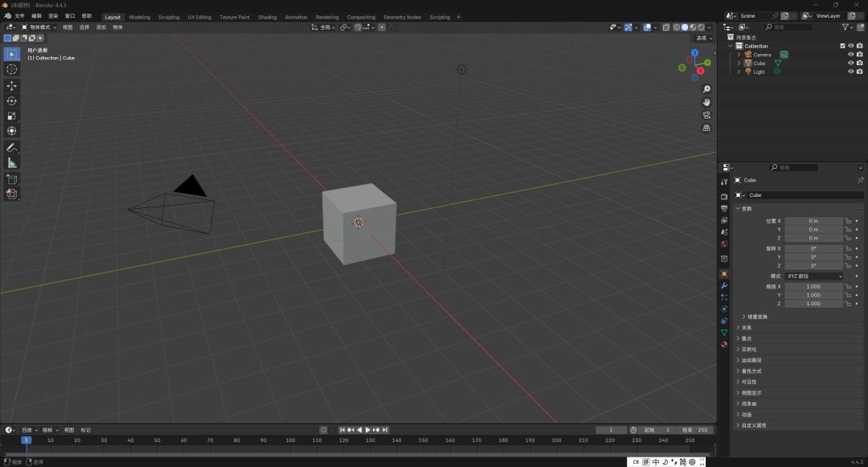Click frame 100 on the timeline
The height and width of the screenshot is (467, 868).
pyautogui.click(x=290, y=440)
